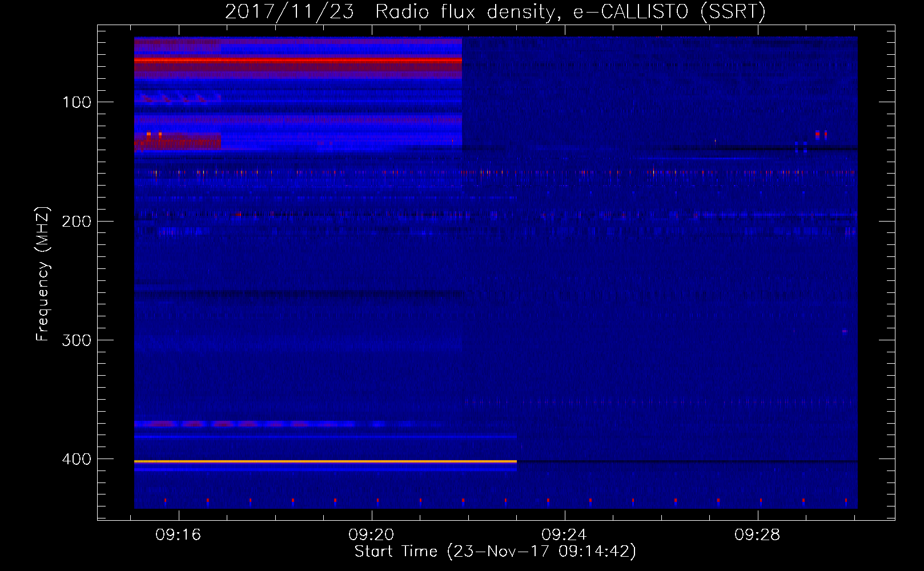Image resolution: width=924 pixels, height=571 pixels.
Task: Click the 400 frequency tick label
Action: coord(77,459)
